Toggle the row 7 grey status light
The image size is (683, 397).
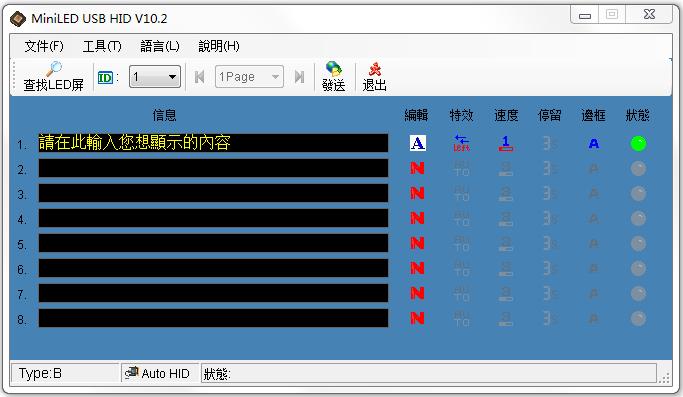point(639,294)
